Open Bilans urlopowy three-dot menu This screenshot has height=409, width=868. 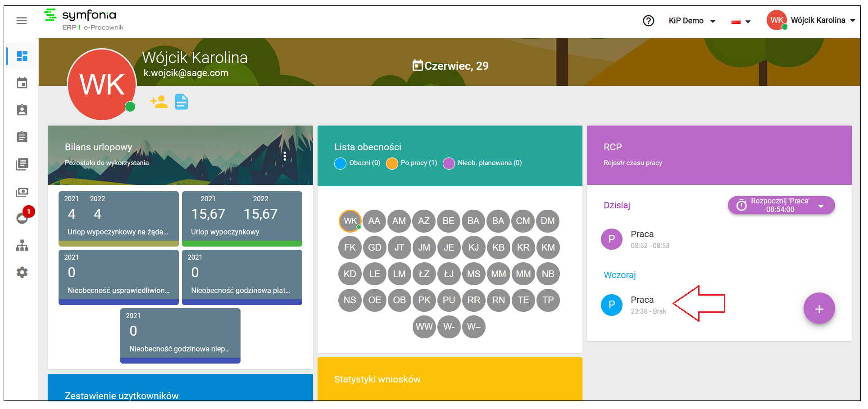[x=285, y=156]
